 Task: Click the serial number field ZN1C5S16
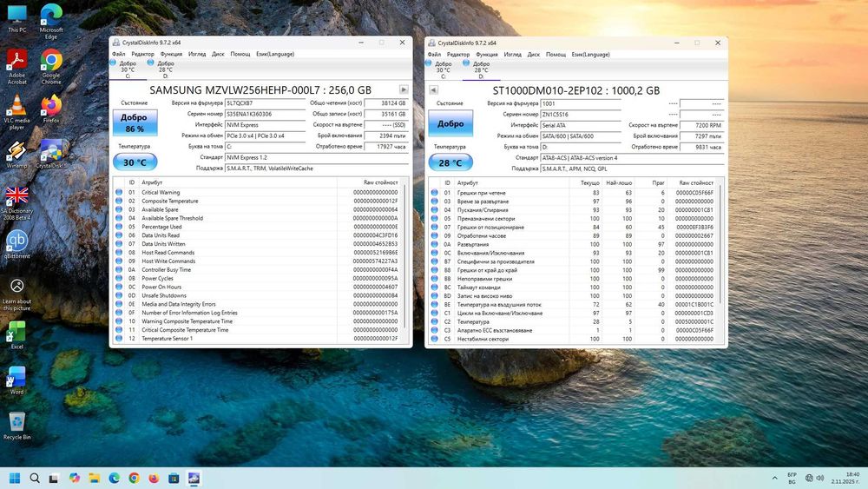581,114
